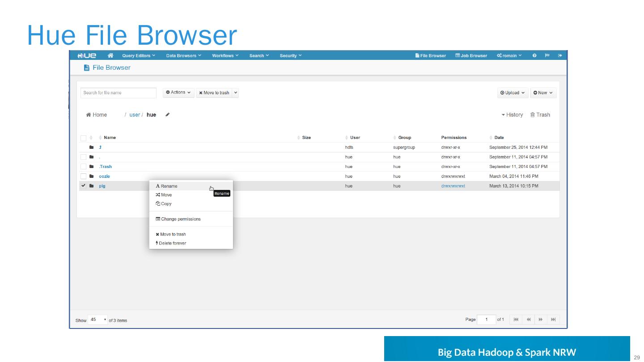Image resolution: width=644 pixels, height=362 pixels.
Task: Toggle the select-all header checkbox
Action: (x=84, y=138)
